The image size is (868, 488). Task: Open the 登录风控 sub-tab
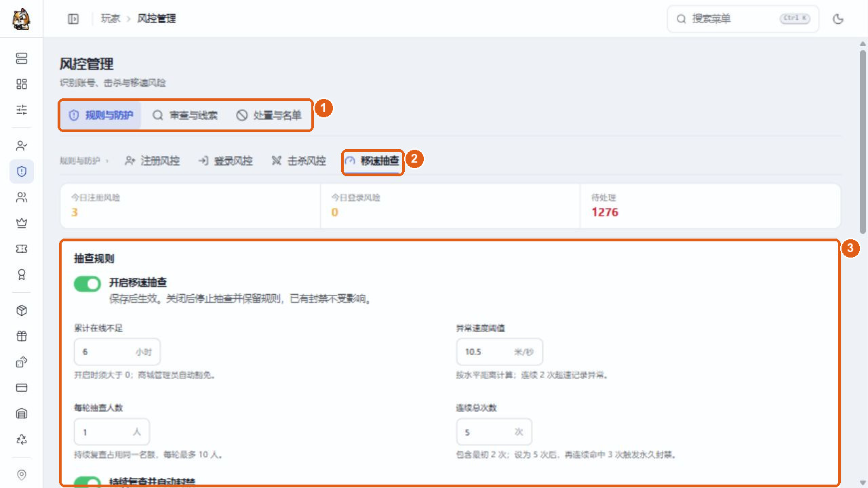225,161
